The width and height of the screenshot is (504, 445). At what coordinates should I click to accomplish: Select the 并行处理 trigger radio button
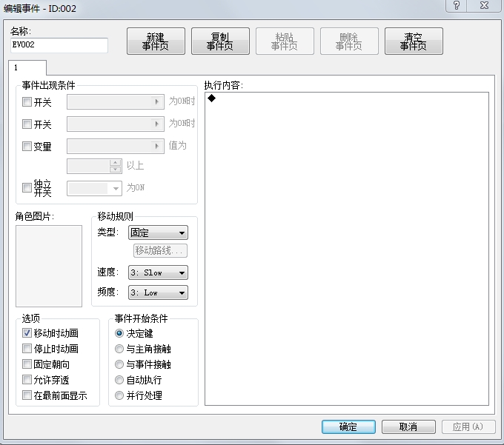pos(119,395)
